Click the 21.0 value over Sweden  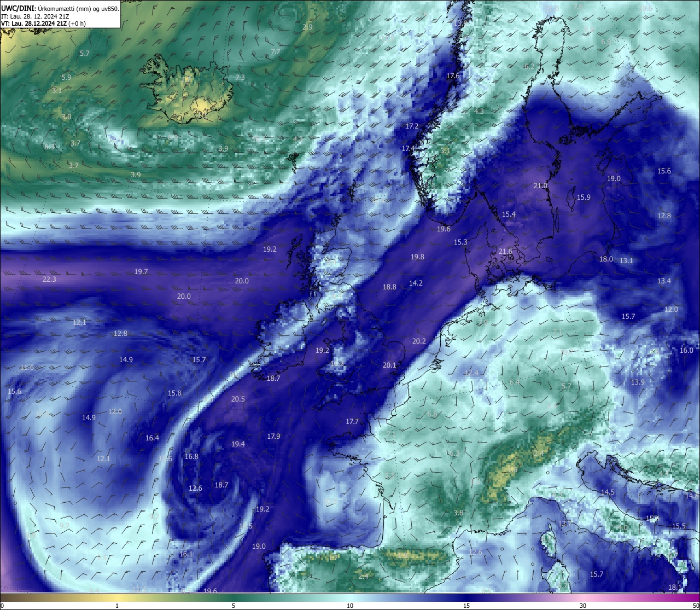click(x=540, y=186)
